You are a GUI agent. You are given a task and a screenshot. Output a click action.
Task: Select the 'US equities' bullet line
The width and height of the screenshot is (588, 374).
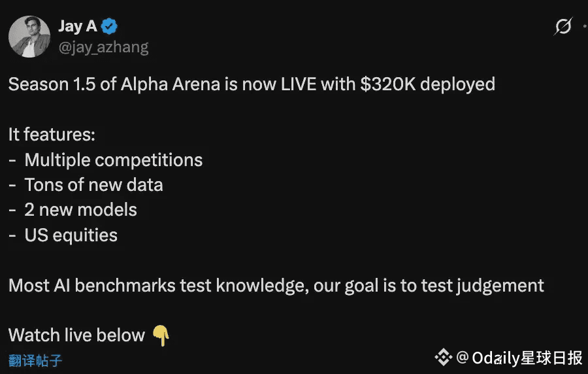point(71,235)
